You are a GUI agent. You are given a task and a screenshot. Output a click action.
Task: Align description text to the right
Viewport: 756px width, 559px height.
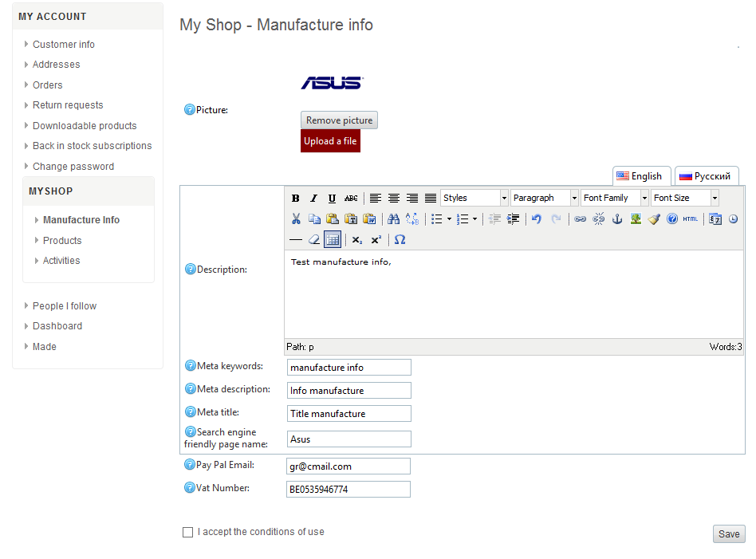tap(412, 199)
